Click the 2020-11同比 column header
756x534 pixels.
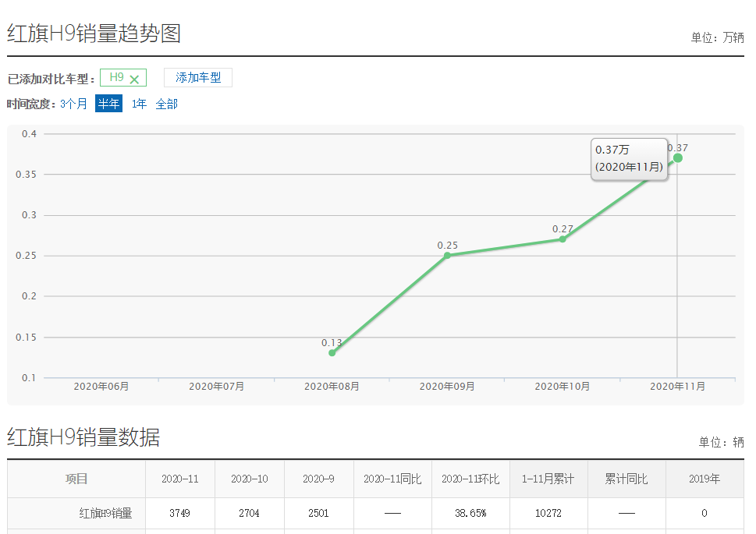[392, 479]
